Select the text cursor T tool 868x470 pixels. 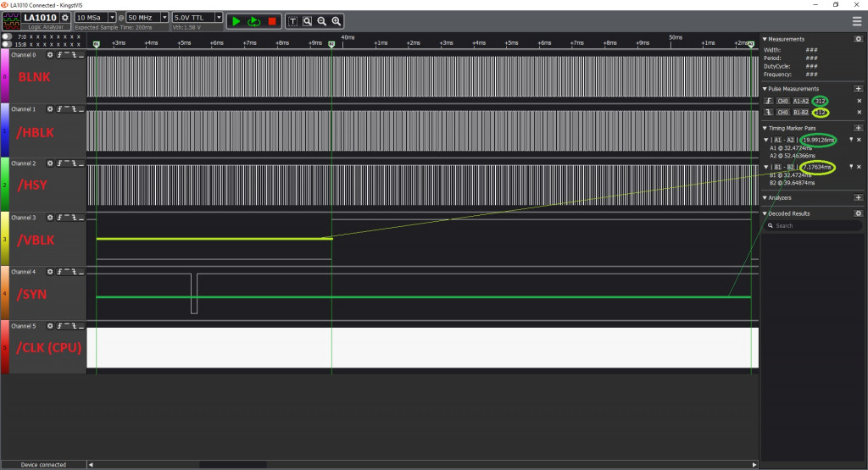click(292, 20)
